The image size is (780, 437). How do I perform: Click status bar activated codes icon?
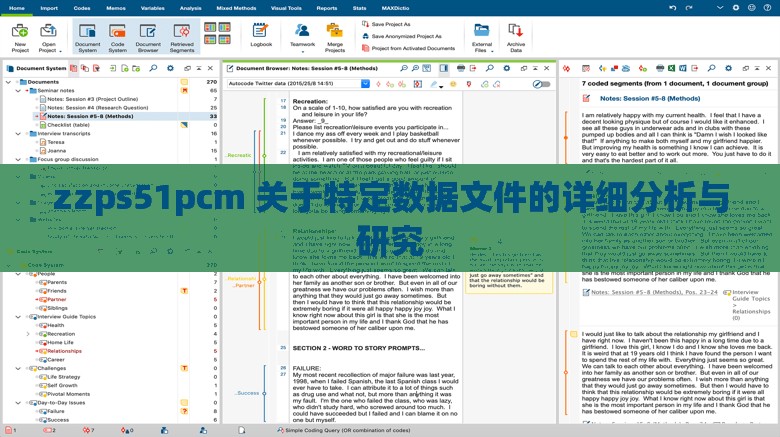(x=48, y=430)
